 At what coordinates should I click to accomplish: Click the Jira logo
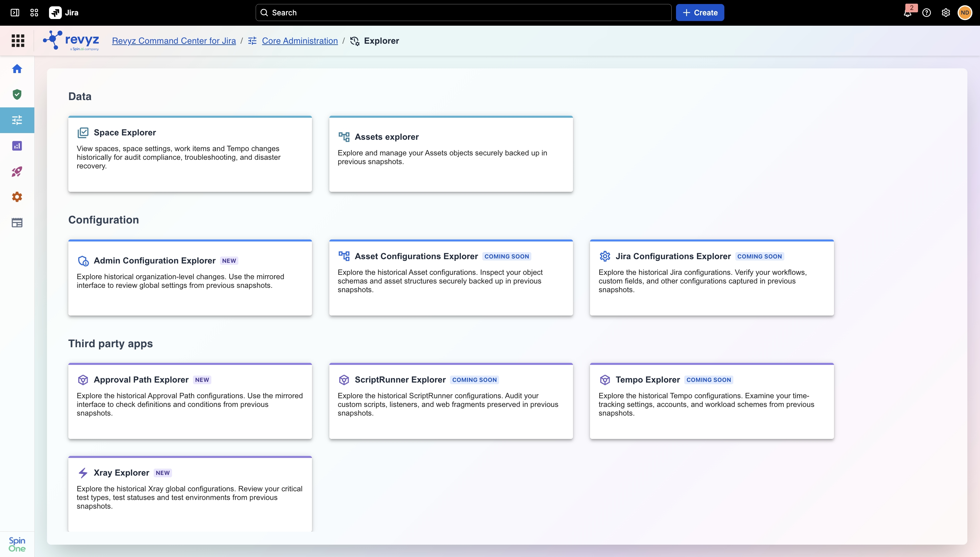pos(64,13)
